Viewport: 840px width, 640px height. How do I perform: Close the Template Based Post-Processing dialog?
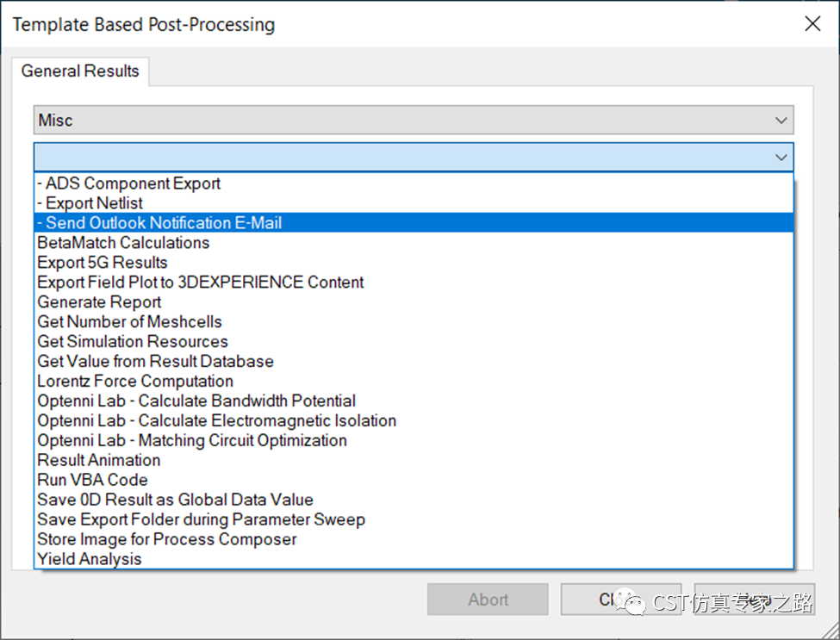pyautogui.click(x=812, y=23)
